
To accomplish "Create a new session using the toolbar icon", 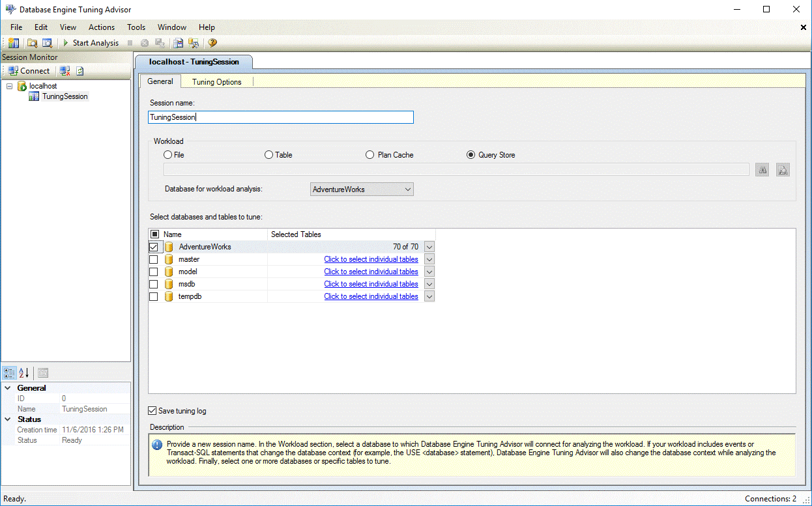I will point(13,42).
